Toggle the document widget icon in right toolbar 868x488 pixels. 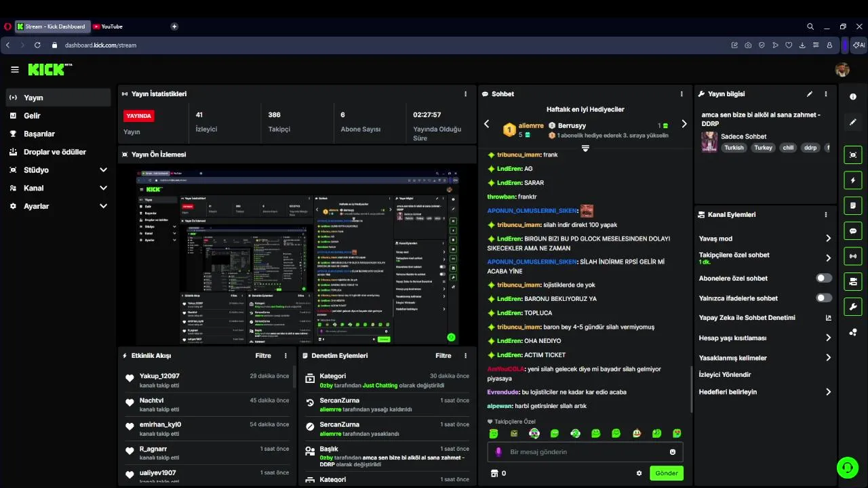pyautogui.click(x=853, y=205)
